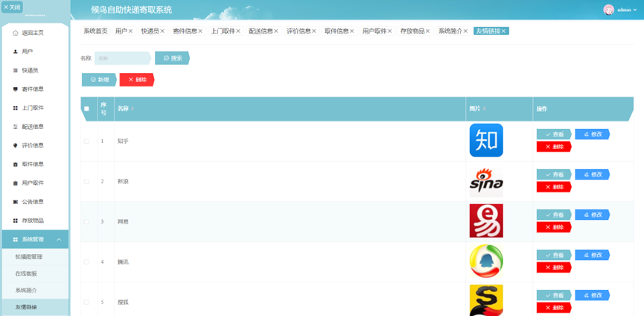
Task: Check the checkbox for row 新浪
Action: 86,181
